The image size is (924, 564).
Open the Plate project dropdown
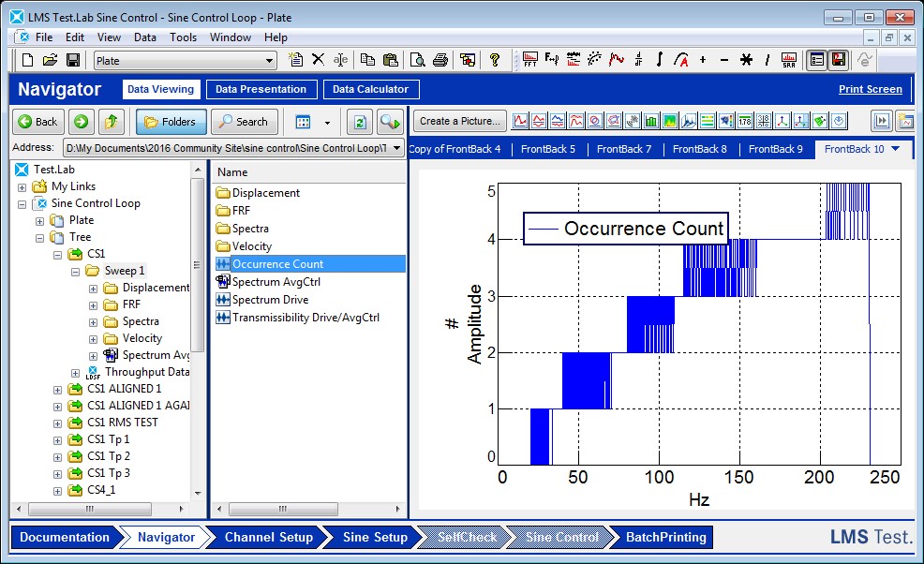point(270,61)
